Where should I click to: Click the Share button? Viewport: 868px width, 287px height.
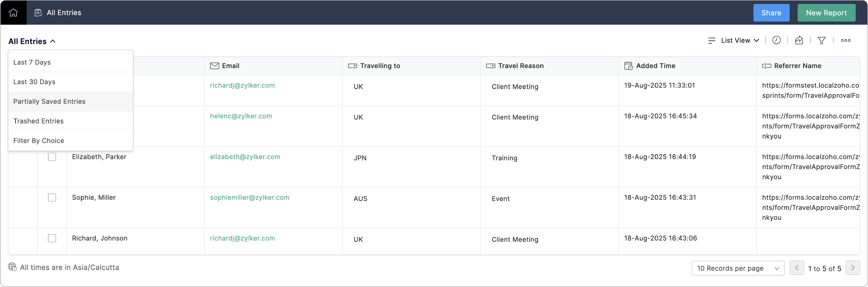point(771,13)
